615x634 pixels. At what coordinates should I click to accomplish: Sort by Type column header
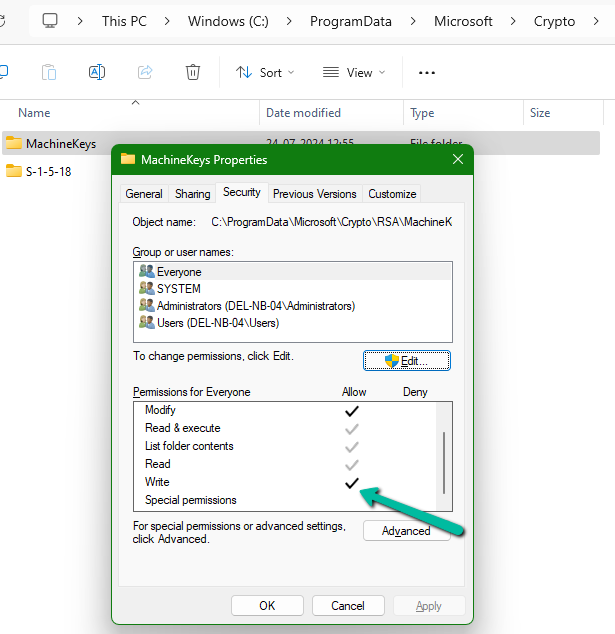tap(422, 113)
